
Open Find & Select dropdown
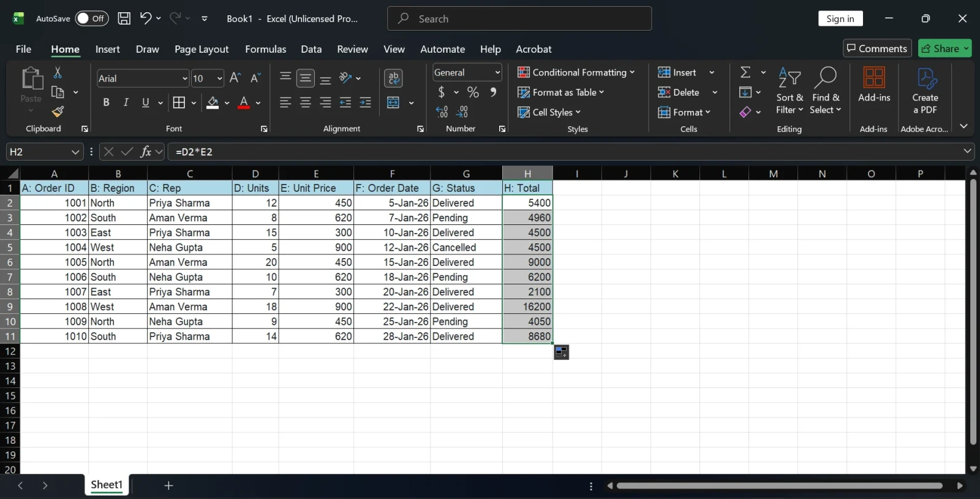[x=826, y=91]
